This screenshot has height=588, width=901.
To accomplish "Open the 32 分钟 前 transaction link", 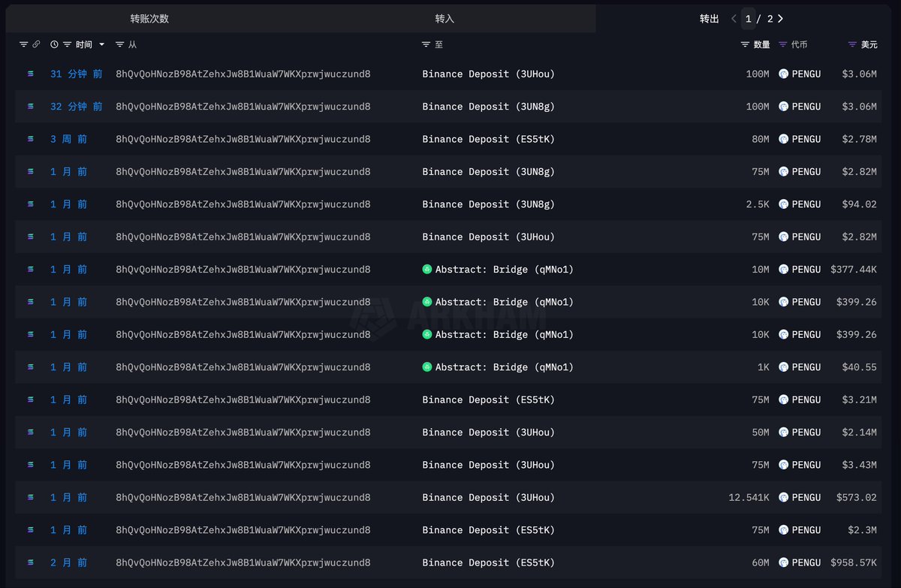I will [x=77, y=107].
